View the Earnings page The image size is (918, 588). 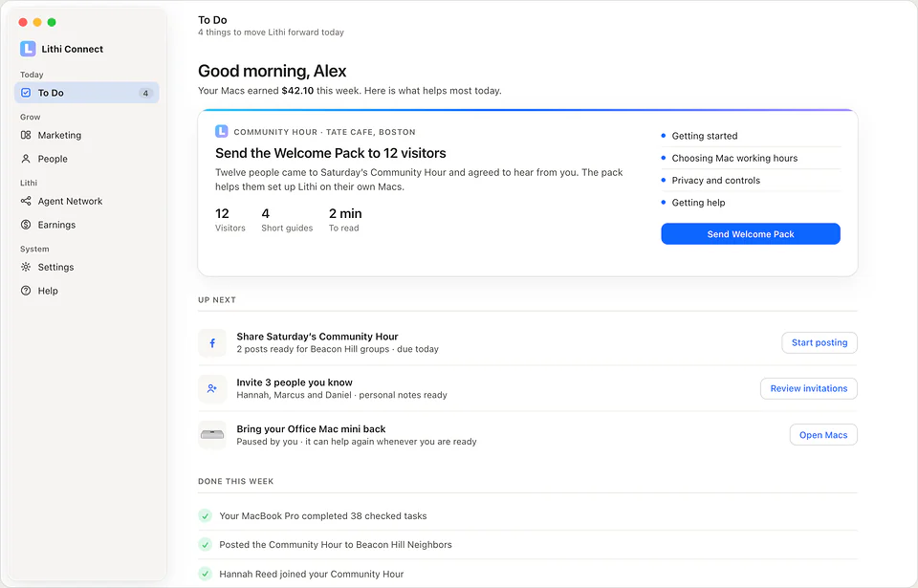(87, 225)
